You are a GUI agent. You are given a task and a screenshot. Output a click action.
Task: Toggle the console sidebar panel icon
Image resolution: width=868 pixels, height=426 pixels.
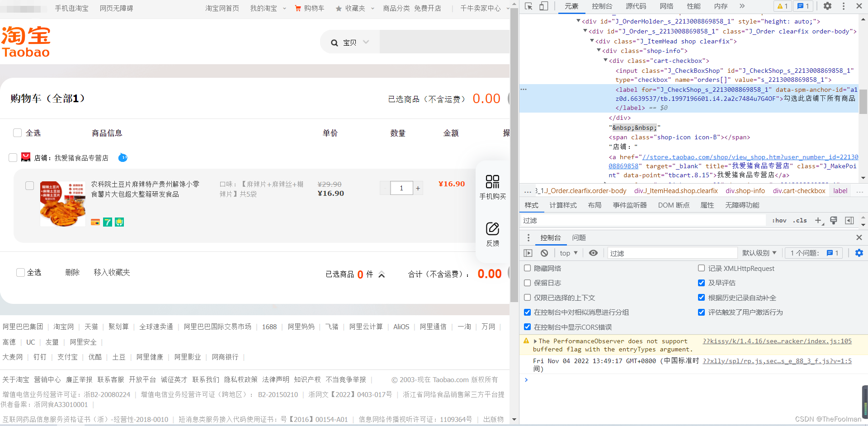click(528, 253)
